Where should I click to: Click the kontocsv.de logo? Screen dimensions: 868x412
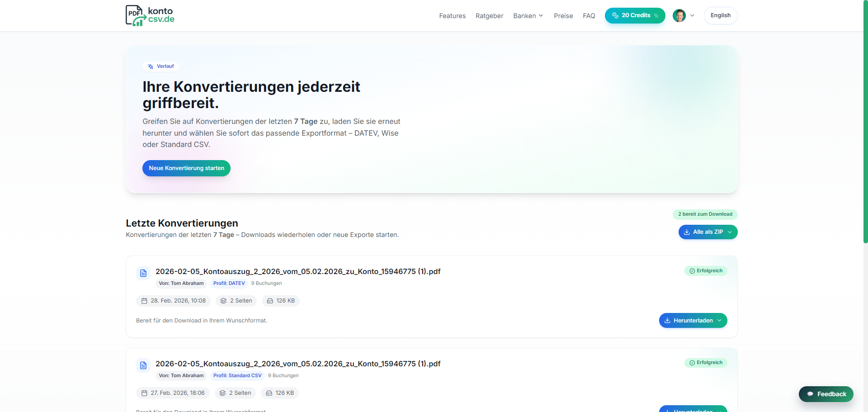150,15
